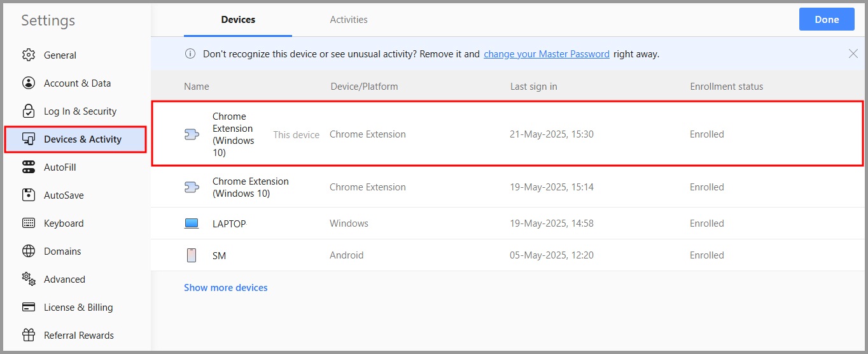Click the Keyboard icon in sidebar
This screenshot has height=354, width=868.
[x=29, y=223]
